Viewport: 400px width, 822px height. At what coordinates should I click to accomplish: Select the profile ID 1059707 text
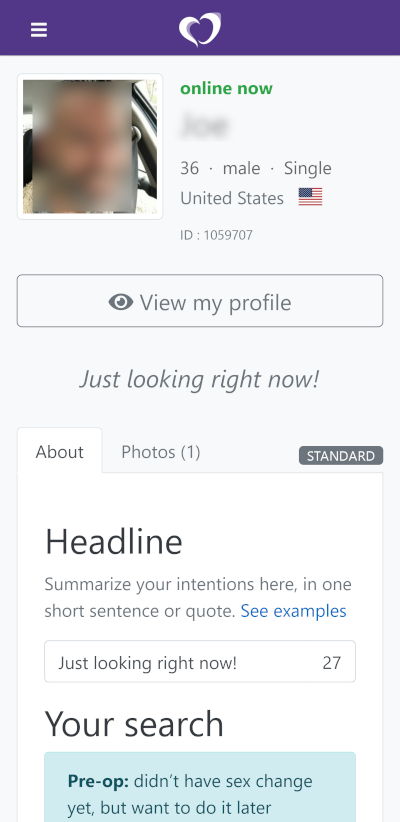click(217, 235)
